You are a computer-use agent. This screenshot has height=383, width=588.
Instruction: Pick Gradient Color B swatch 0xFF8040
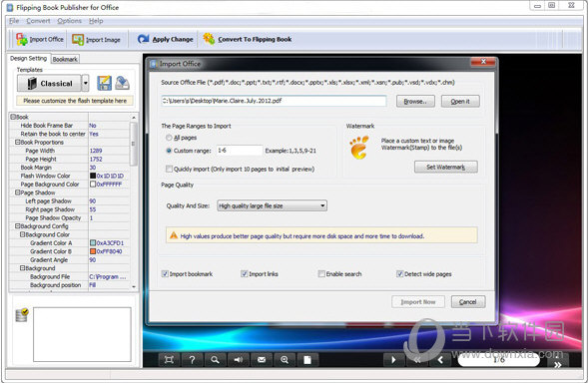93,251
